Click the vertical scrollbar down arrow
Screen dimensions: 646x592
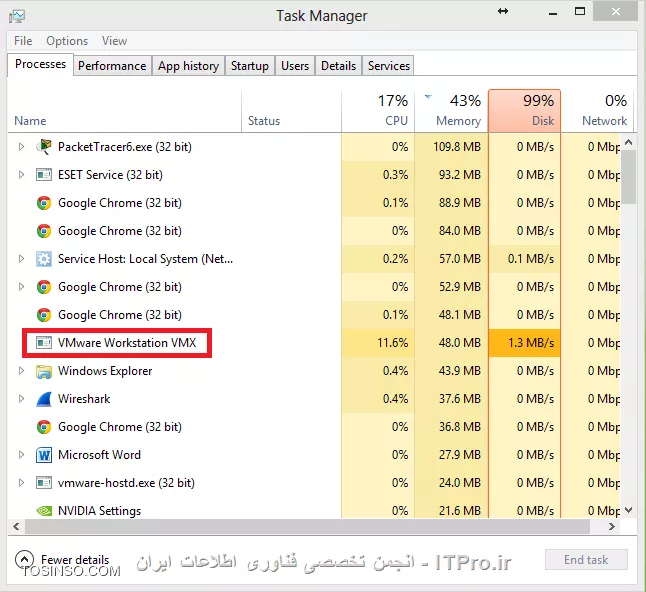tap(628, 510)
